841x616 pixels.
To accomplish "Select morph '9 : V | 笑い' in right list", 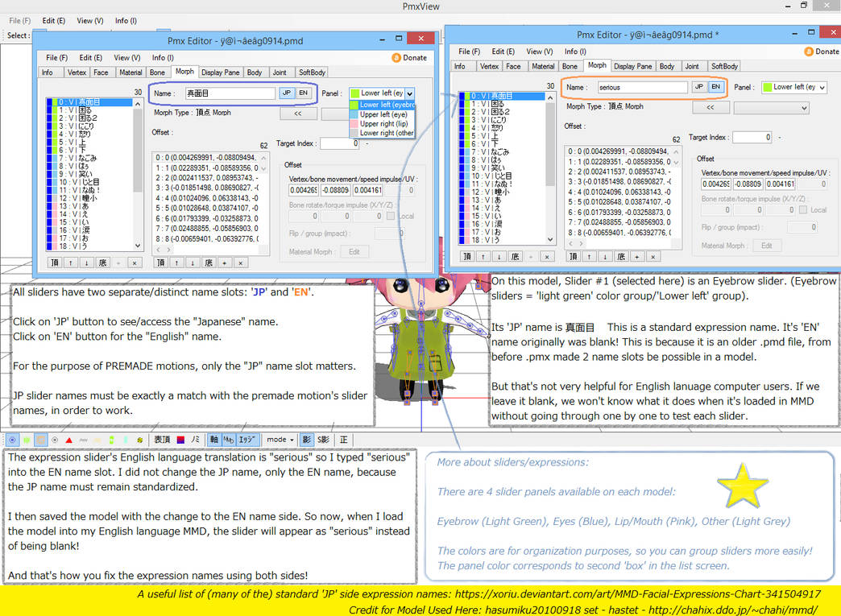I will [501, 167].
